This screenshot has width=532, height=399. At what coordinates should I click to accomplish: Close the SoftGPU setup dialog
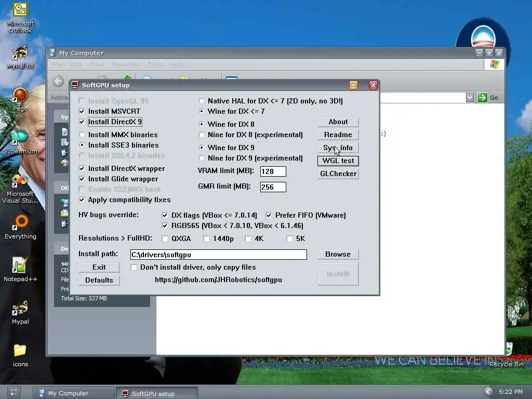373,85
